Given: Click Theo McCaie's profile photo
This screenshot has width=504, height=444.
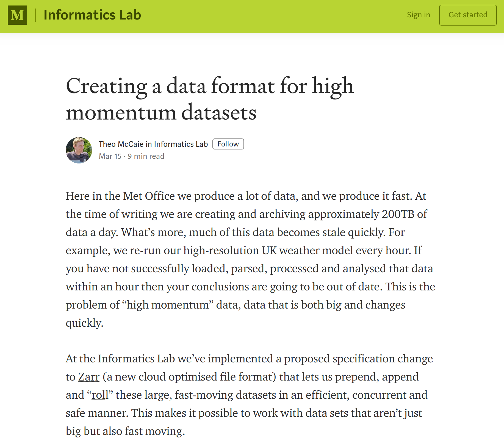Looking at the screenshot, I should (79, 150).
